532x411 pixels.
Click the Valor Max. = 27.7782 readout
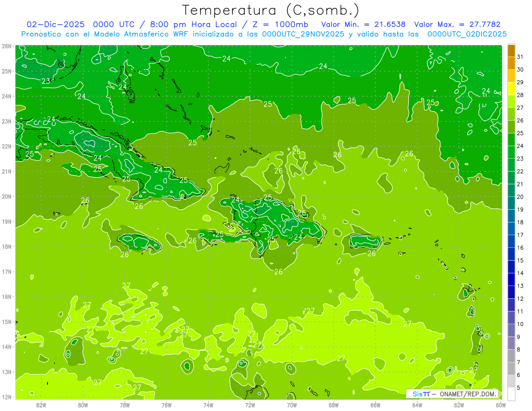click(x=457, y=24)
